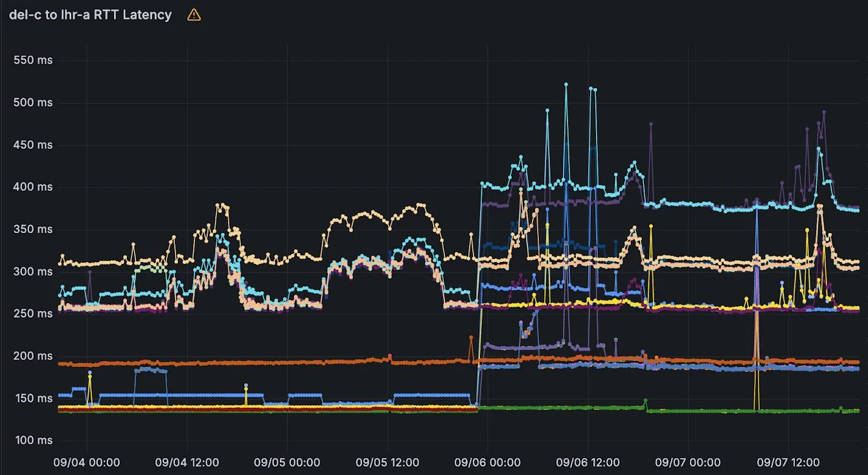The image size is (868, 475).
Task: Select the 09/06 12:00 time axis label
Action: pos(588,462)
